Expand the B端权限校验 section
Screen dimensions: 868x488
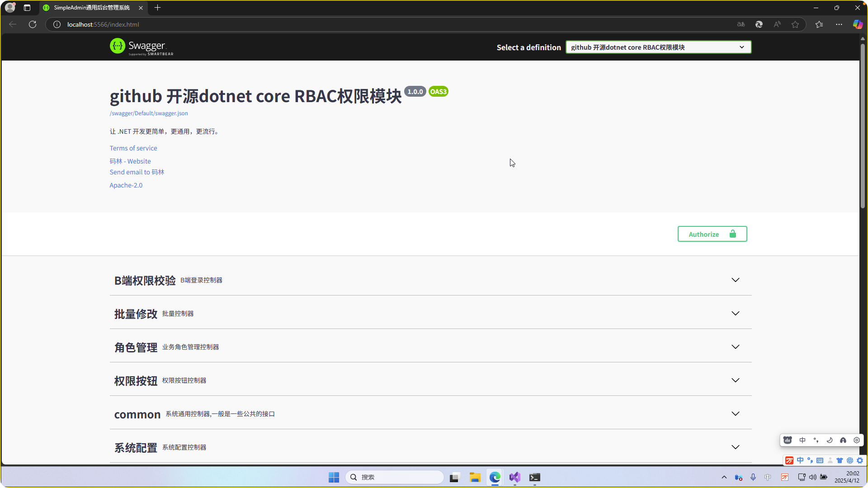coord(736,280)
